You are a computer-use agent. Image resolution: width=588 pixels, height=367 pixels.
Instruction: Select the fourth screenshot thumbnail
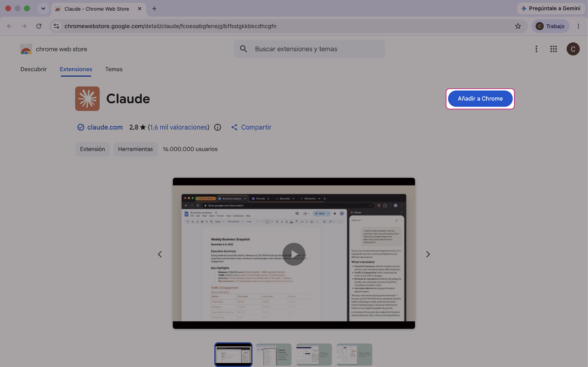pyautogui.click(x=354, y=354)
